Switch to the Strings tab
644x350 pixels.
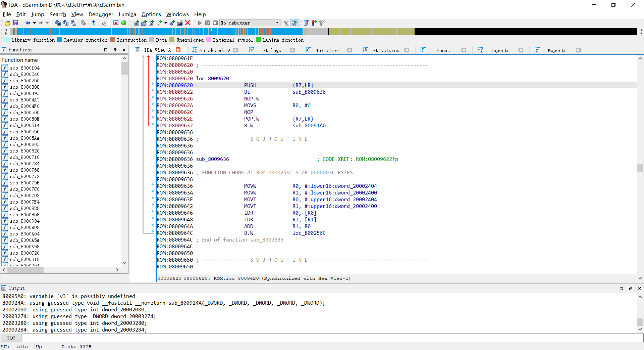[x=272, y=50]
